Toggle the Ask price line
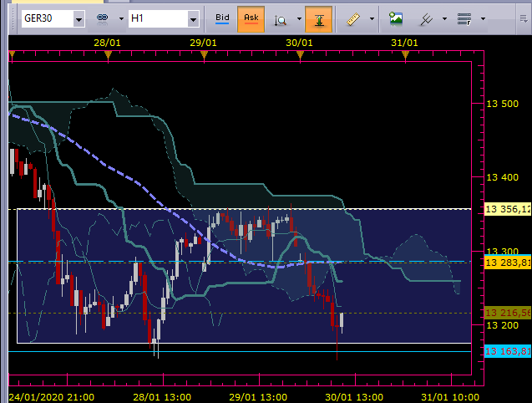 click(251, 18)
